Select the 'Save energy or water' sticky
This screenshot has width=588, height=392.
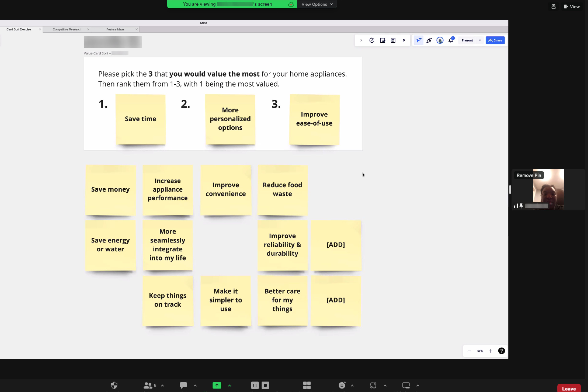[x=111, y=245]
